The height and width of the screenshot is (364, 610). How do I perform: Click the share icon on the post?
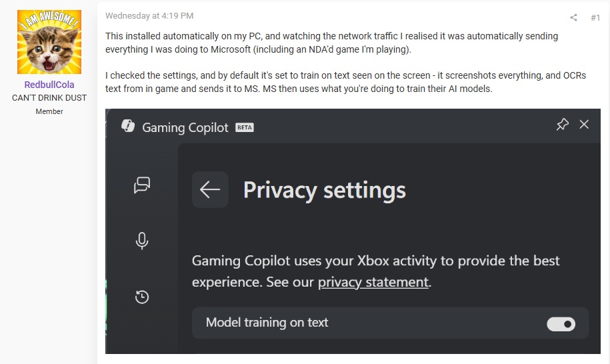click(573, 17)
